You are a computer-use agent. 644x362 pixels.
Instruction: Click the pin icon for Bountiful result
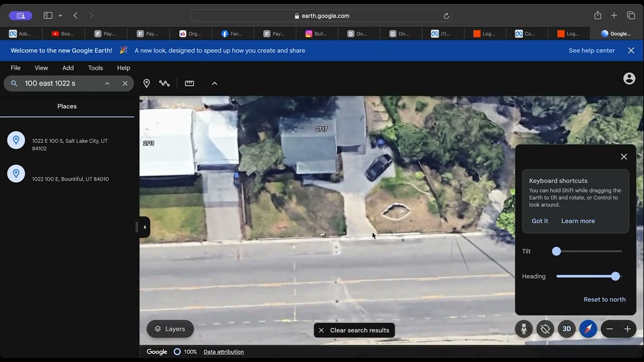(x=16, y=173)
